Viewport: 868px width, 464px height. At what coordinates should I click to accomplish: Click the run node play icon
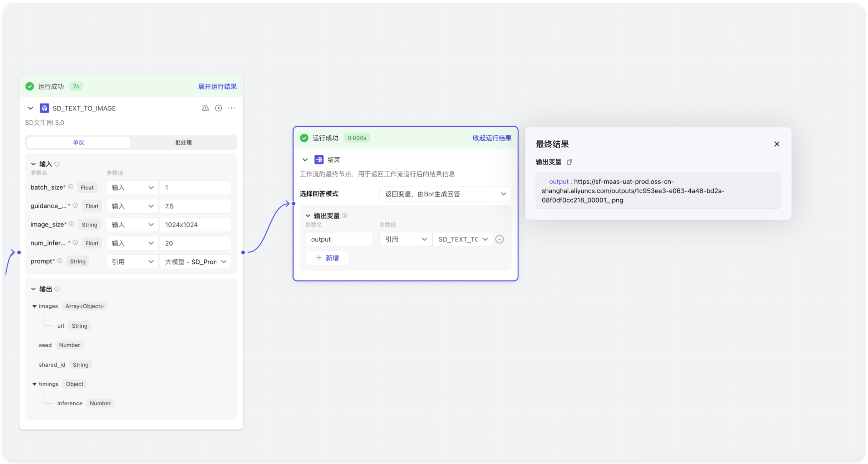click(218, 108)
